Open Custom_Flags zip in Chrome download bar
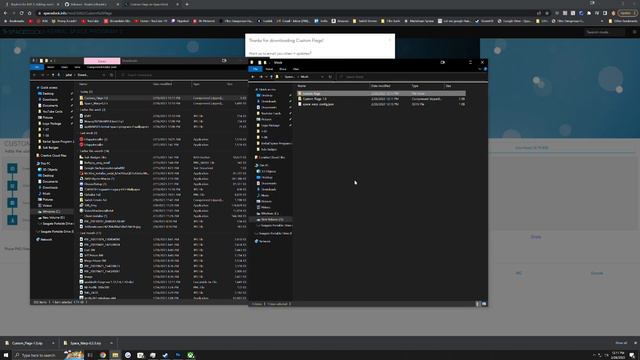This screenshot has width=640, height=360. click(27, 343)
